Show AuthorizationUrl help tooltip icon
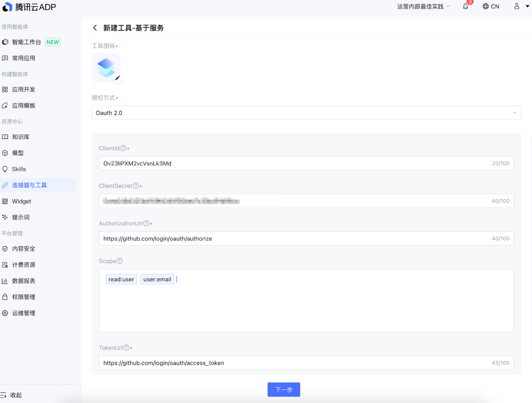This screenshot has width=532, height=403. [x=147, y=223]
